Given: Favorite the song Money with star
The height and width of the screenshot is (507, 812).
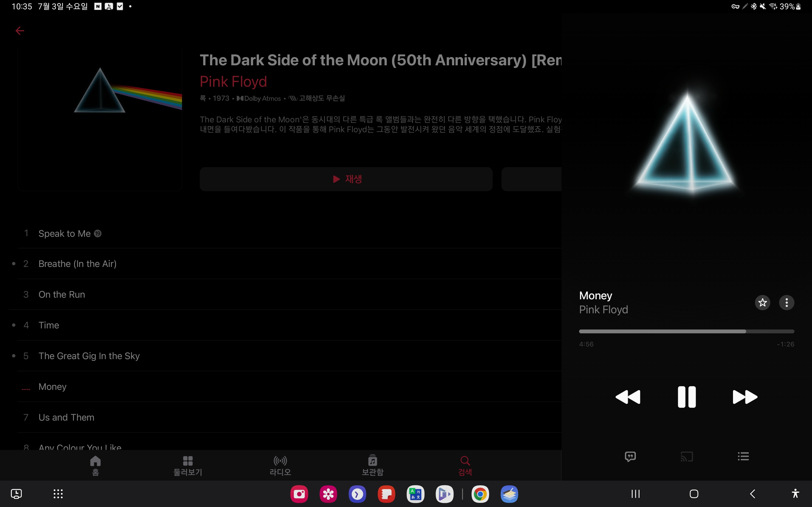Looking at the screenshot, I should point(762,302).
